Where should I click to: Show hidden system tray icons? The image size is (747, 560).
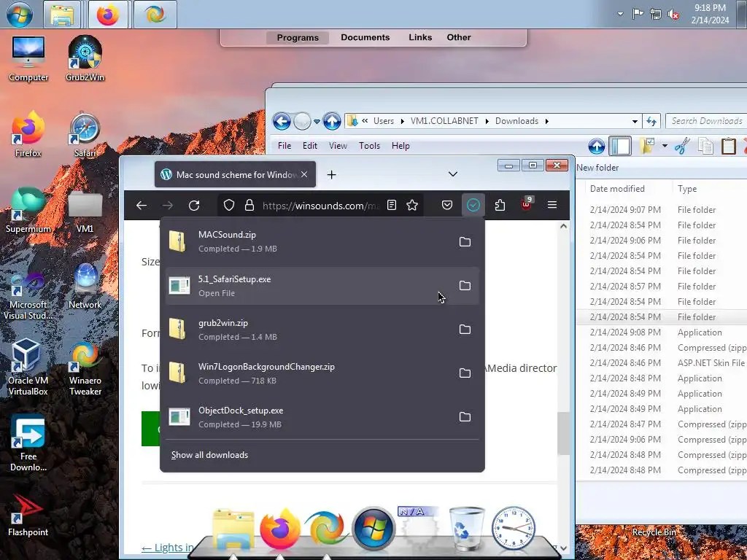click(620, 14)
